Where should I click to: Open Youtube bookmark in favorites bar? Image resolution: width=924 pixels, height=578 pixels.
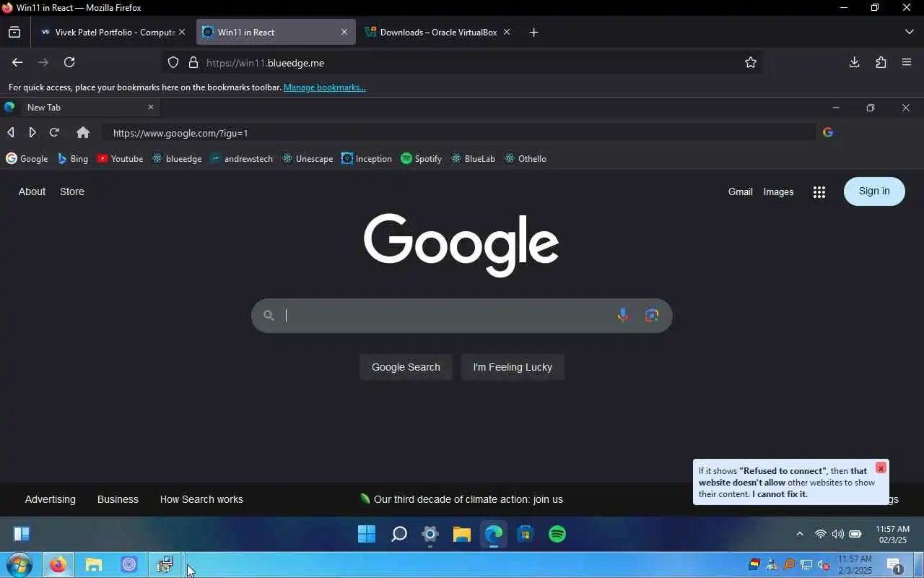(x=120, y=158)
